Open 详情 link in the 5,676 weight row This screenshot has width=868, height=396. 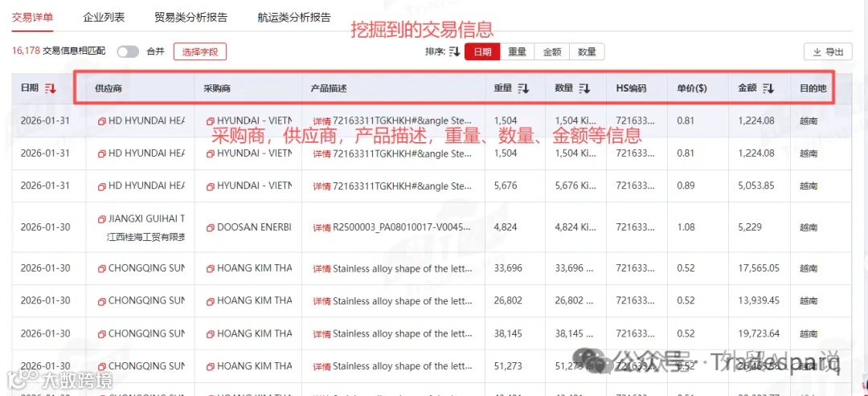click(x=321, y=186)
